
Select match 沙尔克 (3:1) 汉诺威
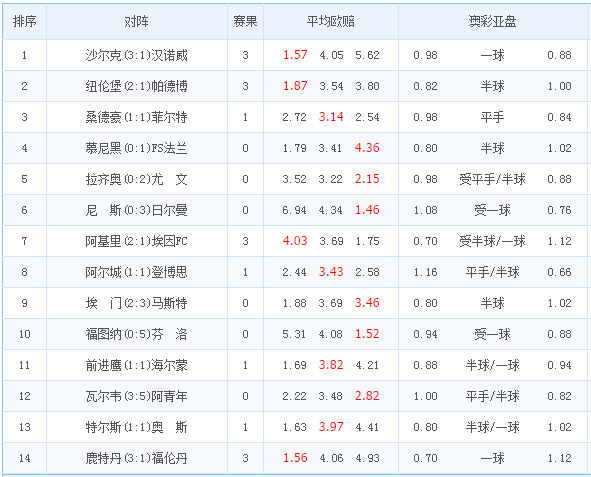pos(136,55)
